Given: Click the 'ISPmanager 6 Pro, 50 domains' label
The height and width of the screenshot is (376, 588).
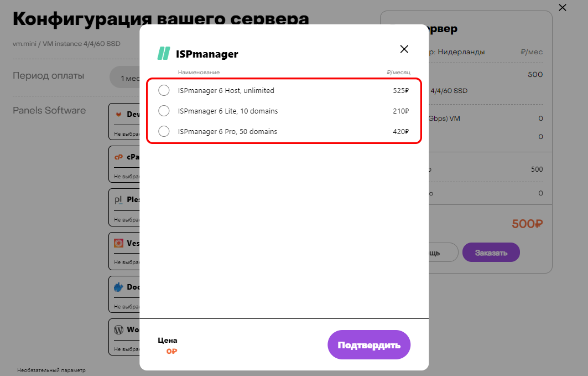Looking at the screenshot, I should click(x=228, y=131).
